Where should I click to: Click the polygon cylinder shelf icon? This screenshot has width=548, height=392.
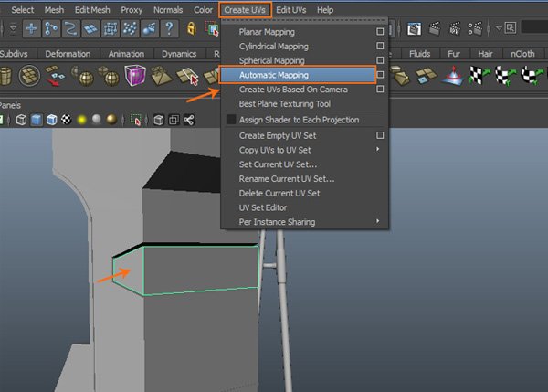(5, 76)
